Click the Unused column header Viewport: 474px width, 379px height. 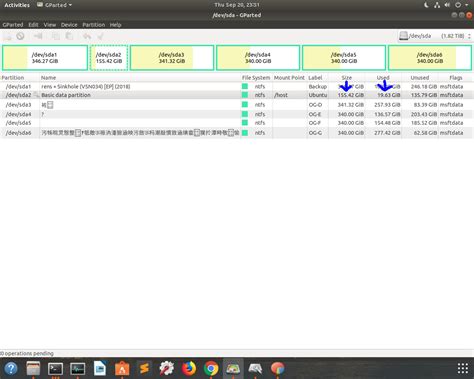click(x=420, y=78)
